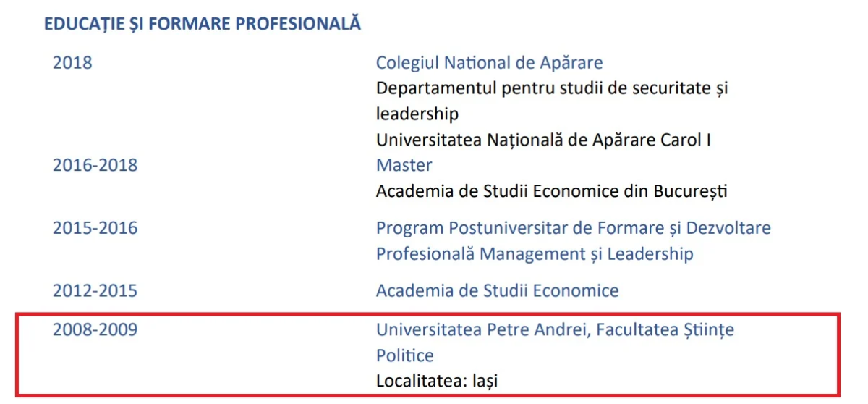Click the EDUCAȚIE ȘI FORMARE PROFESIONALĂ heading
This screenshot has height=404, width=868.
[x=203, y=24]
